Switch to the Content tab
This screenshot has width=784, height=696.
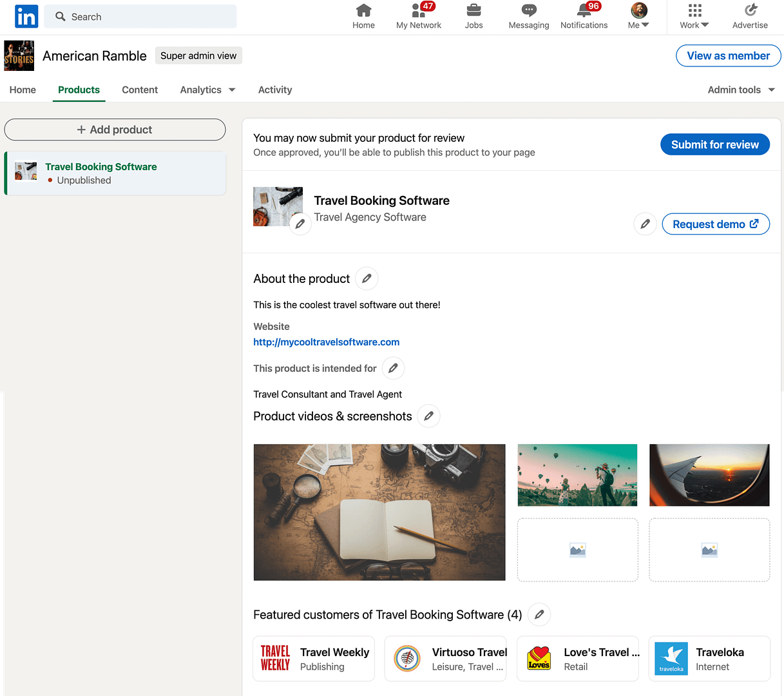[x=139, y=90]
